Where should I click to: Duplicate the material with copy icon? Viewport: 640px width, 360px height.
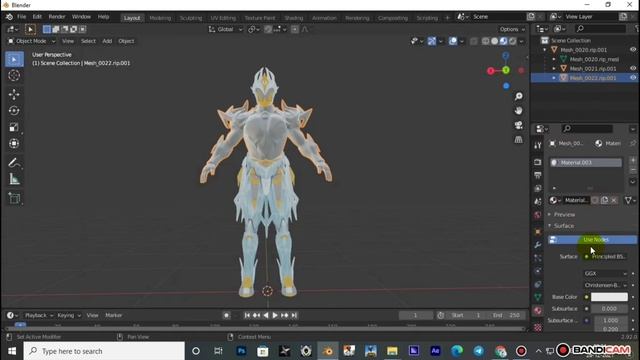604,200
